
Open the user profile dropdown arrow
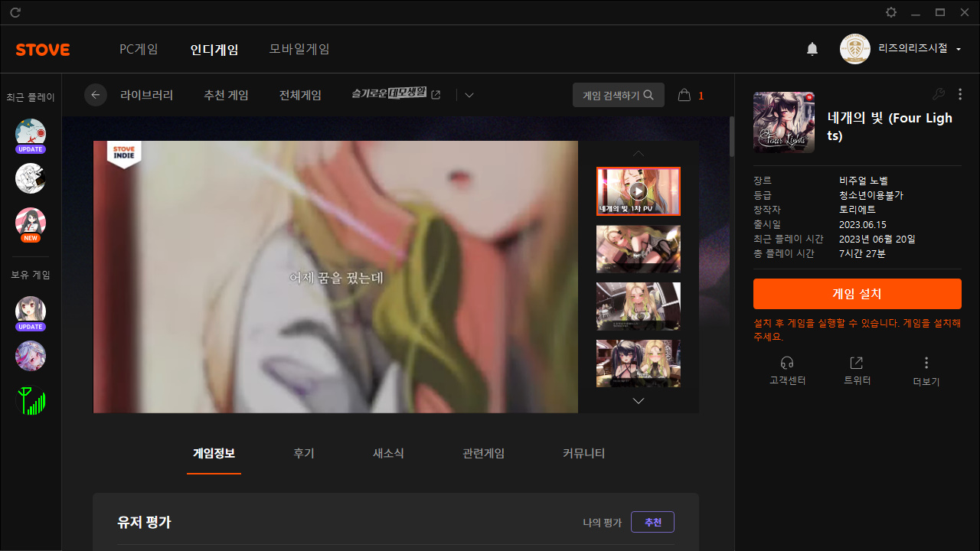pos(959,50)
